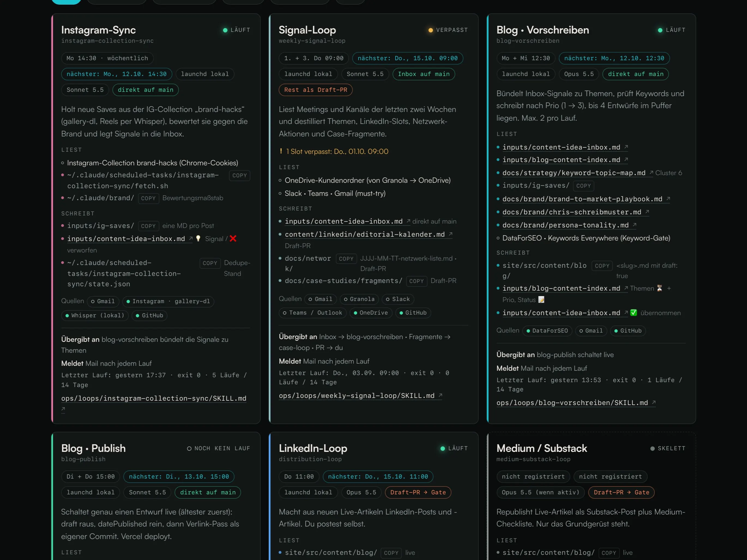
Task: Click 'nächster: Di., 13.10. 15:00' chip
Action: [x=179, y=476]
